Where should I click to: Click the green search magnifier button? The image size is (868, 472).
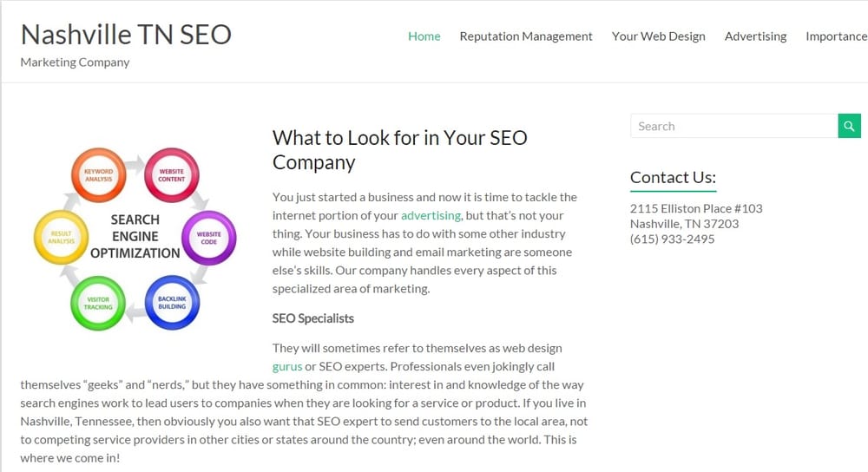point(850,126)
